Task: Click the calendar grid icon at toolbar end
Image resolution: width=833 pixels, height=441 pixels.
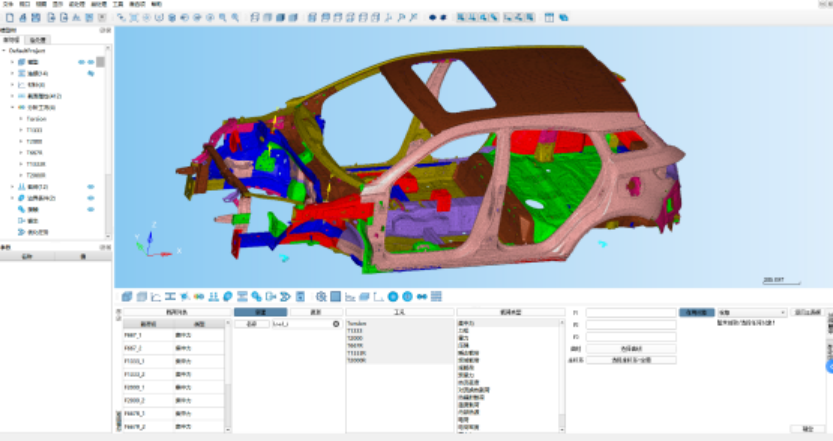Action: tap(550, 18)
